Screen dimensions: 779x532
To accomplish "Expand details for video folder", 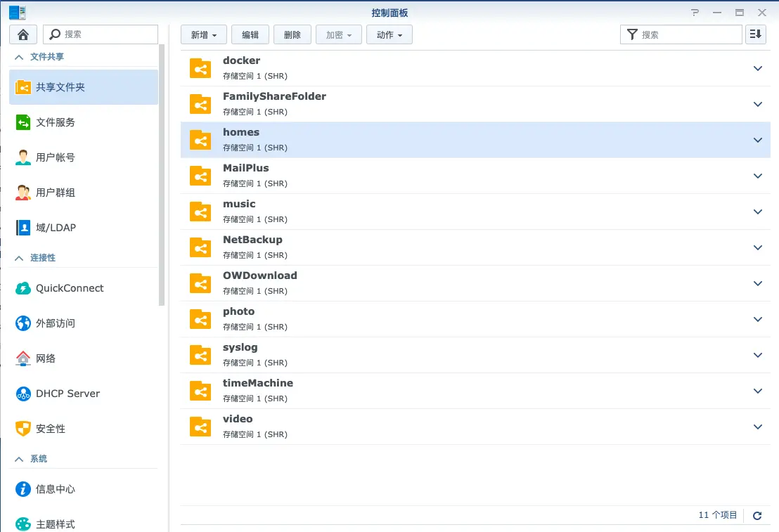I will tap(758, 427).
